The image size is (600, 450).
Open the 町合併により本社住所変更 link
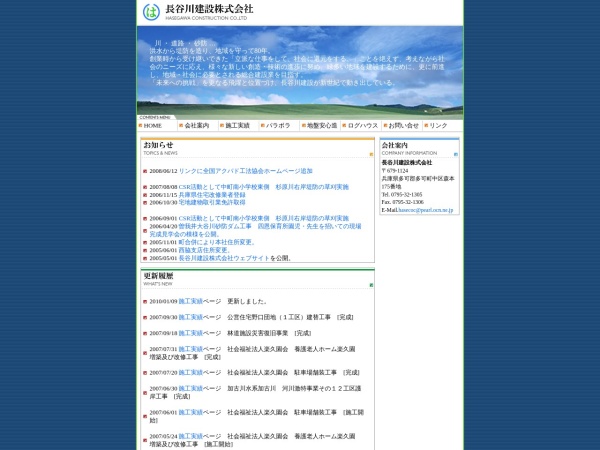tap(217, 242)
